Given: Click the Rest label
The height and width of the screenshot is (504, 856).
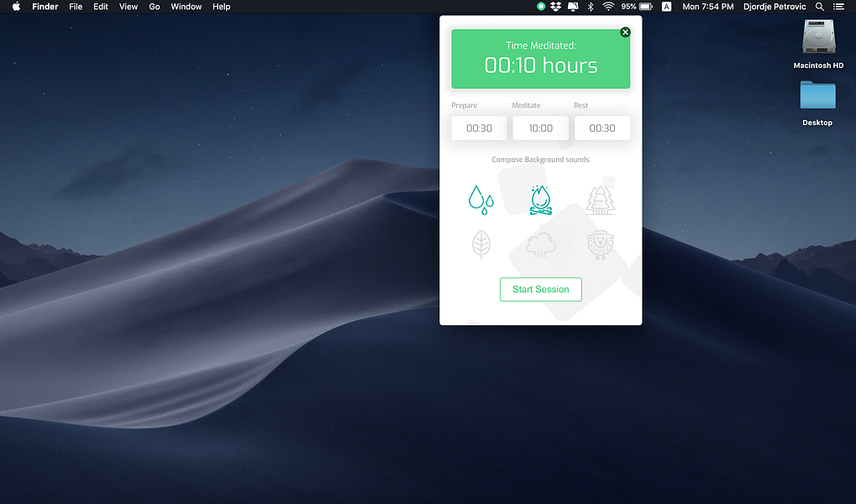Looking at the screenshot, I should pos(580,105).
